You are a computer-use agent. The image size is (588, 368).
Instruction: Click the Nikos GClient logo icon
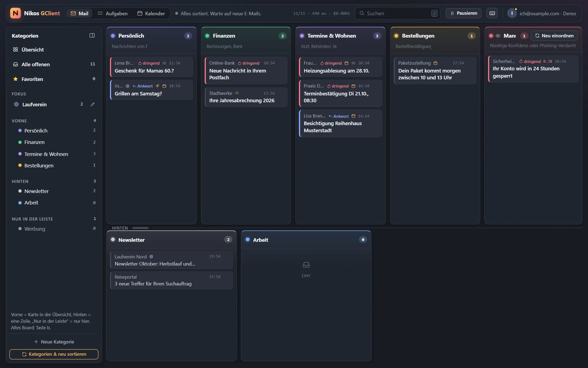pos(16,13)
